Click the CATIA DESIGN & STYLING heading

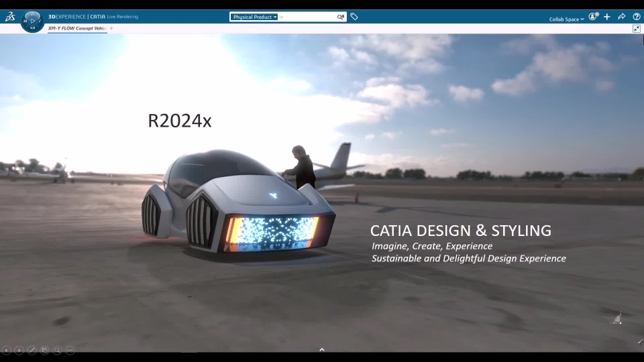tap(460, 231)
